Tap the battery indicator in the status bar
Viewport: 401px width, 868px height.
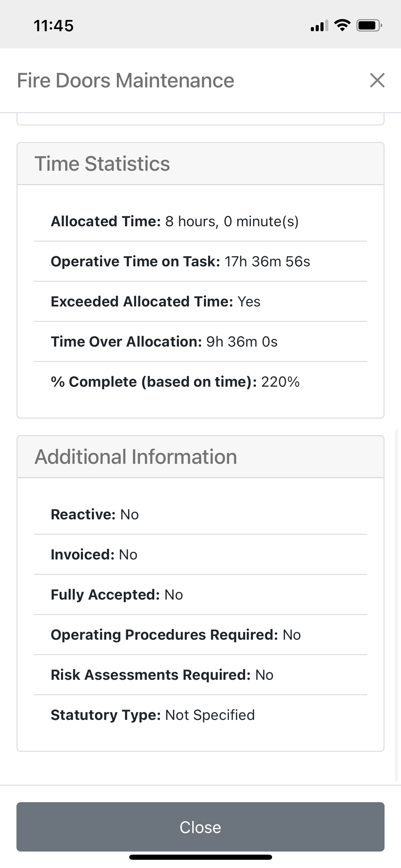pyautogui.click(x=368, y=25)
